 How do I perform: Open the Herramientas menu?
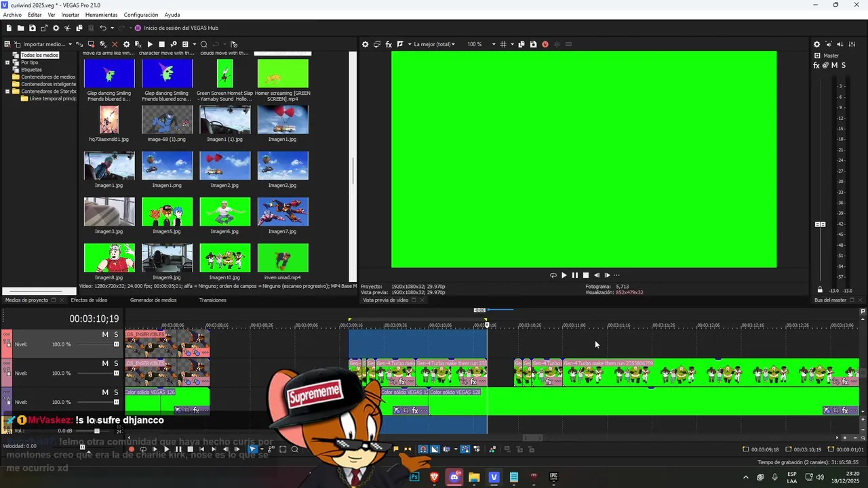101,14
